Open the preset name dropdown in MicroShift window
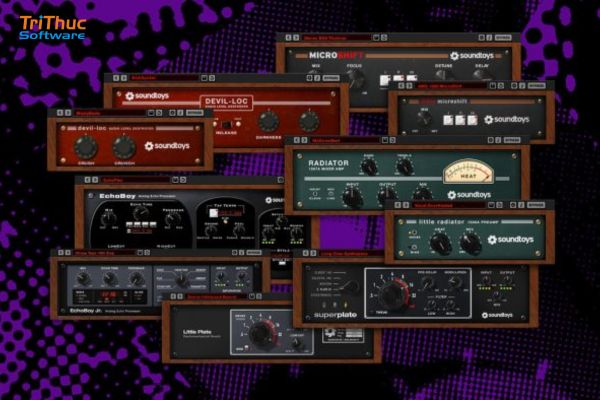 tap(336, 38)
